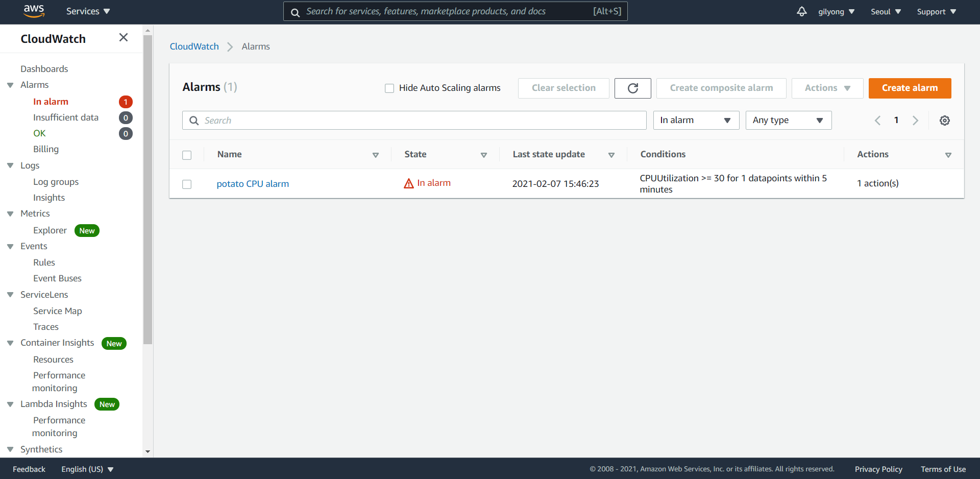The image size is (980, 479).
Task: Open Events Rules in sidebar
Action: [44, 262]
